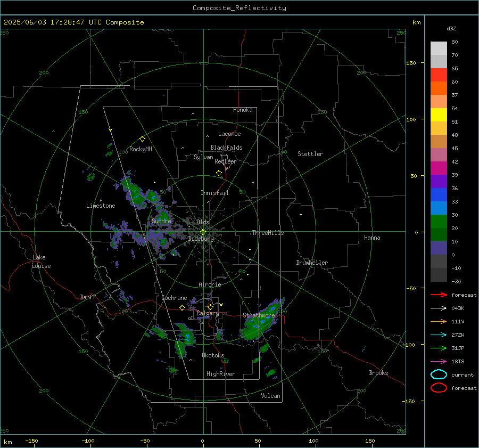Select the Okotoks town label
The width and height of the screenshot is (479, 448).
coord(213,355)
